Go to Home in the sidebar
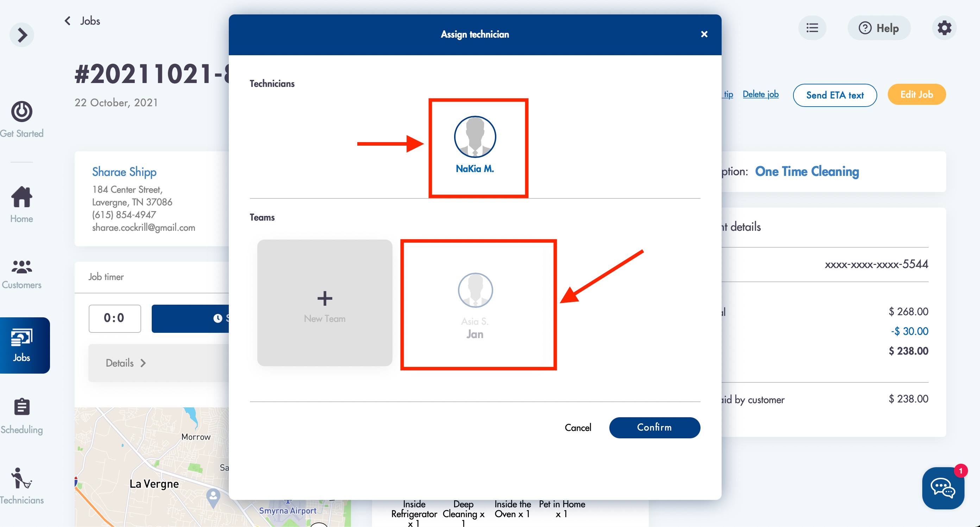 [x=22, y=197]
